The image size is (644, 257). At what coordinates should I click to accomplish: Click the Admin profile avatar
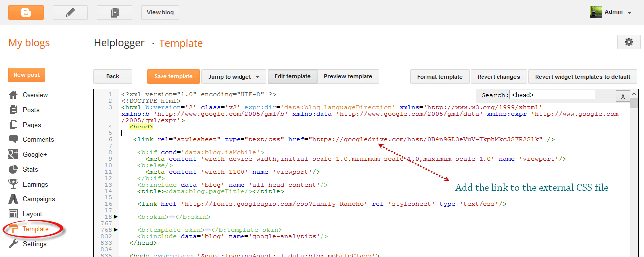tap(596, 12)
